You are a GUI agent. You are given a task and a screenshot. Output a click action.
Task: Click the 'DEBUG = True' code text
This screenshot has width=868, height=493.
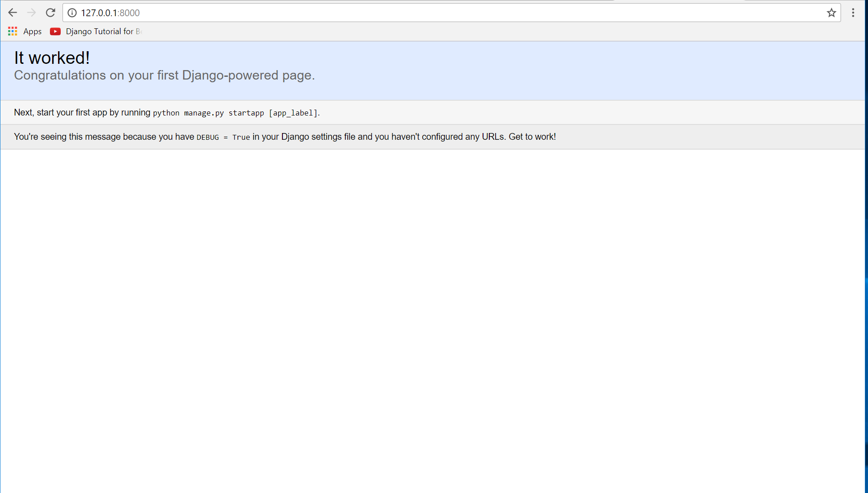click(223, 137)
